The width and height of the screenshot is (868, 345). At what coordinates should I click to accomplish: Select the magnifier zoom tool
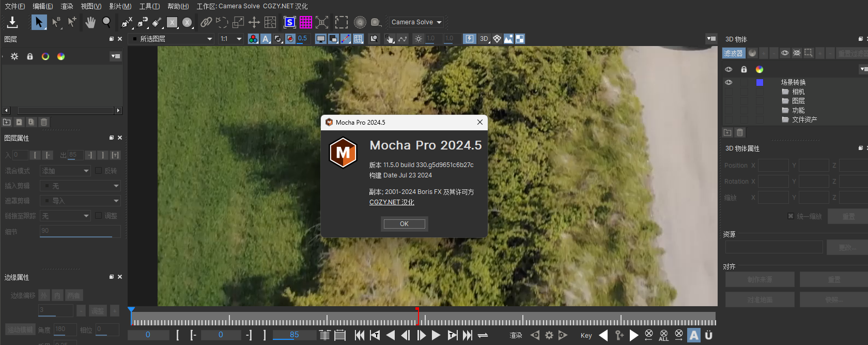coord(106,22)
